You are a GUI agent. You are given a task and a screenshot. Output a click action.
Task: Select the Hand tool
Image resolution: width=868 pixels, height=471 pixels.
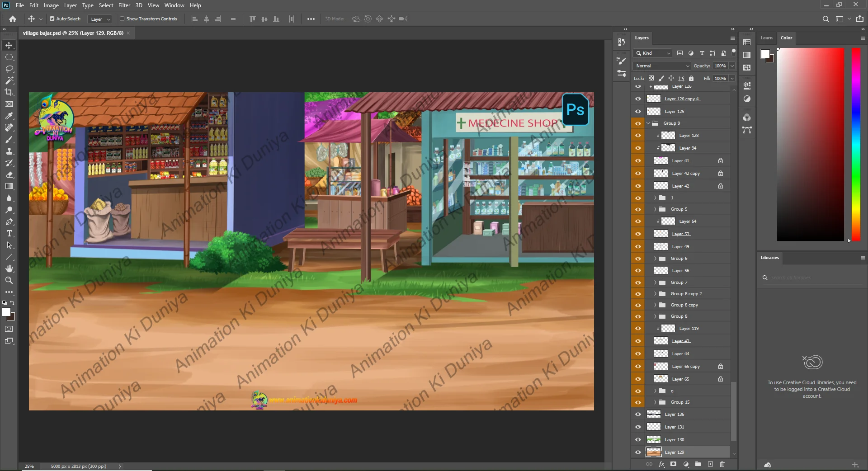[x=9, y=268]
